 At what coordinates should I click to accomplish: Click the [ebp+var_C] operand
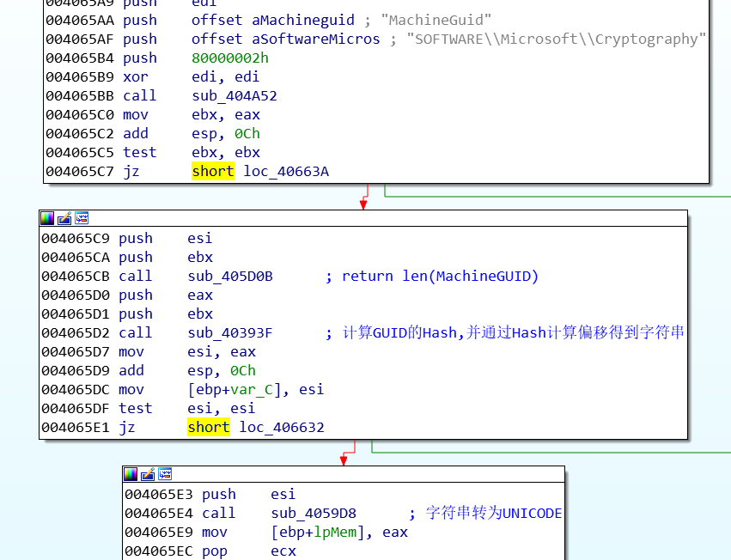(x=235, y=390)
